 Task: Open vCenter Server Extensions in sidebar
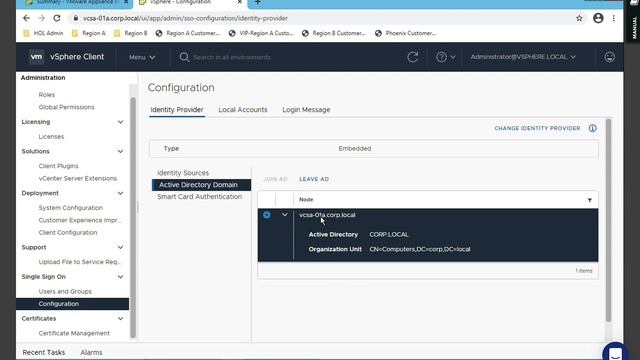(x=78, y=178)
